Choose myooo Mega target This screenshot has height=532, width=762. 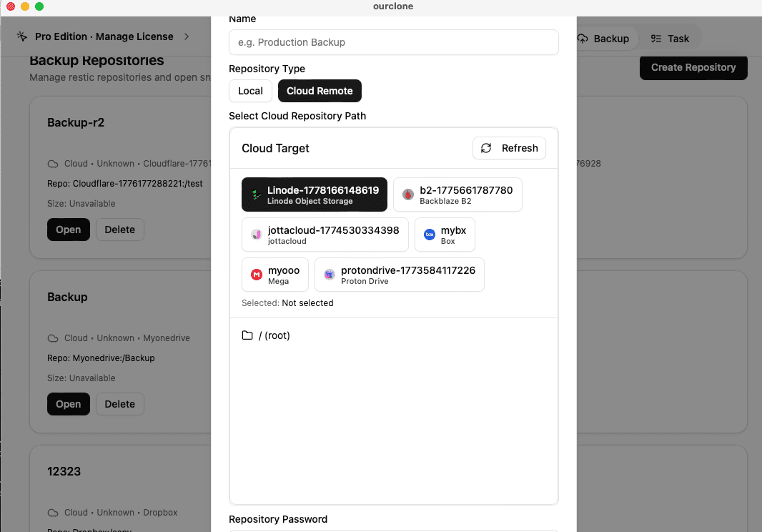pos(274,275)
